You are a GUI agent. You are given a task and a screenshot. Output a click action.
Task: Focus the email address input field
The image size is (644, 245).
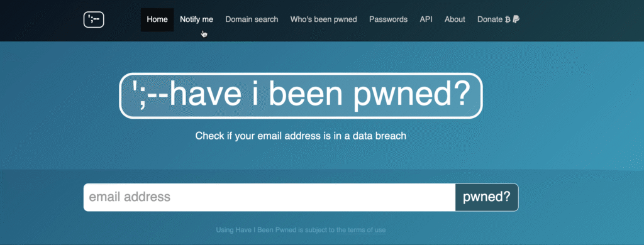(x=269, y=197)
